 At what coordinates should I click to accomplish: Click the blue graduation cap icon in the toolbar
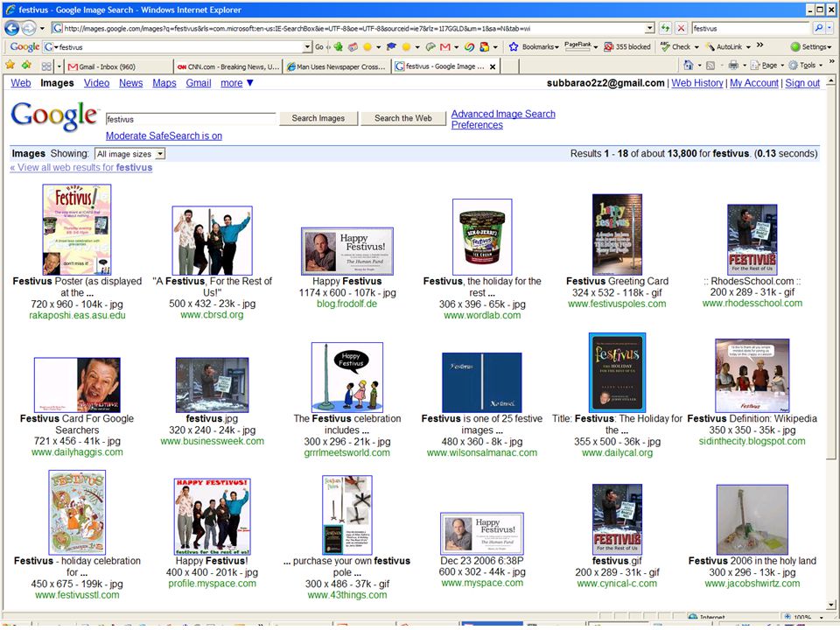(391, 47)
